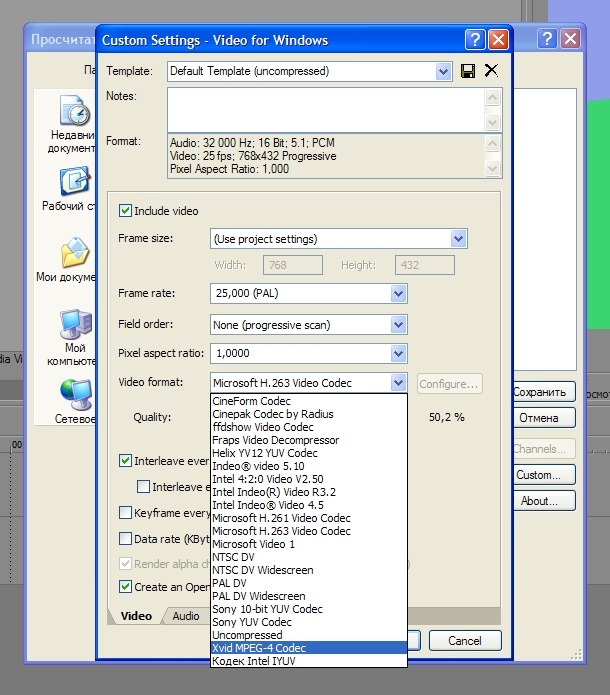This screenshot has width=610, height=695.
Task: Click the Cancel button
Action: pyautogui.click(x=465, y=640)
